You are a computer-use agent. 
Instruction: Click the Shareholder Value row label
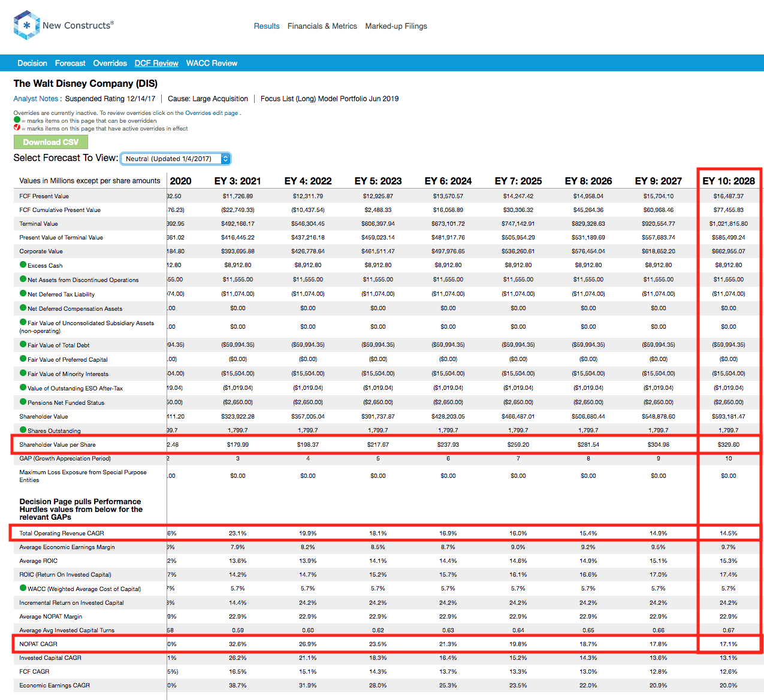click(44, 416)
